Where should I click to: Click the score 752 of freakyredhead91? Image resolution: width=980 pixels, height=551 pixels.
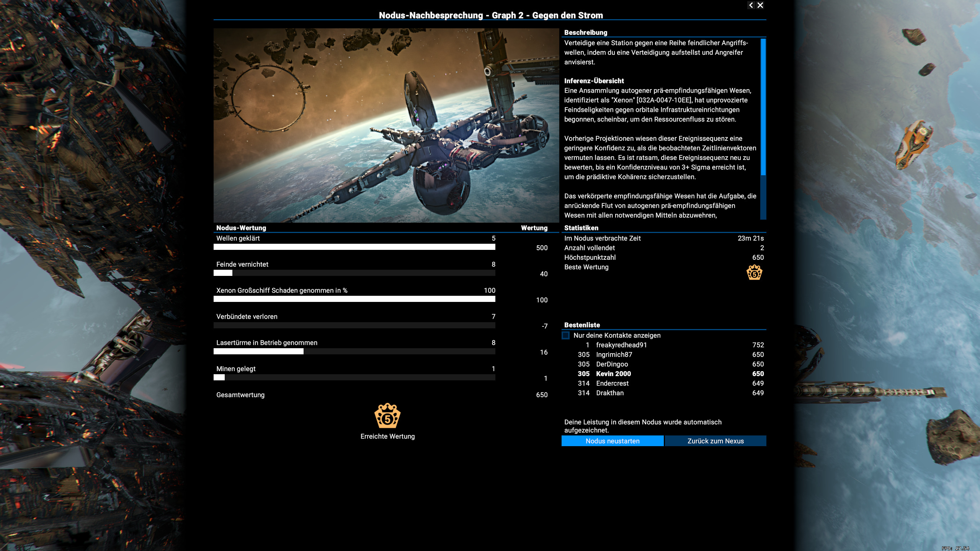758,345
